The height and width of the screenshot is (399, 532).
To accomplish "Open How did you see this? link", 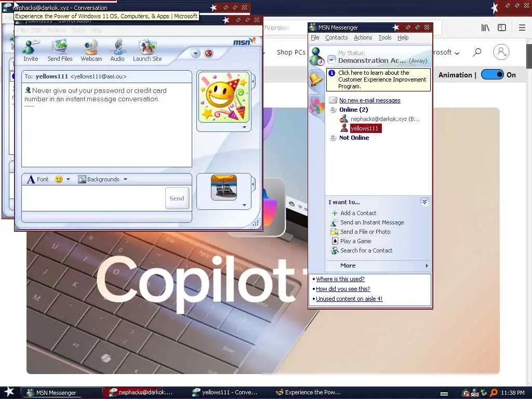I will [x=343, y=289].
